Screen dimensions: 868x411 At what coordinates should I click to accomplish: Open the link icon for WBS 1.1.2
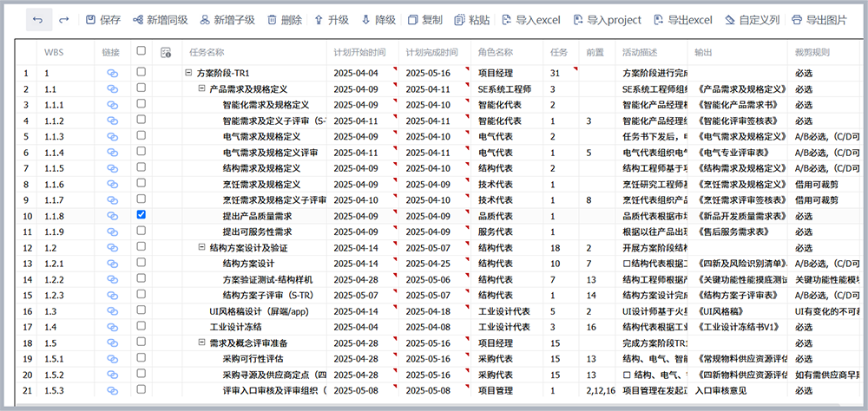coord(112,121)
